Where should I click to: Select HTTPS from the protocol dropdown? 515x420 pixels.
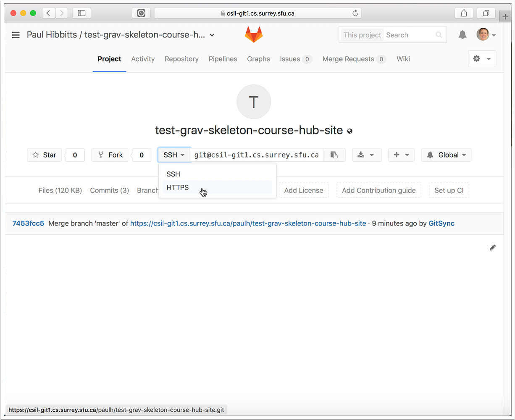coord(177,187)
